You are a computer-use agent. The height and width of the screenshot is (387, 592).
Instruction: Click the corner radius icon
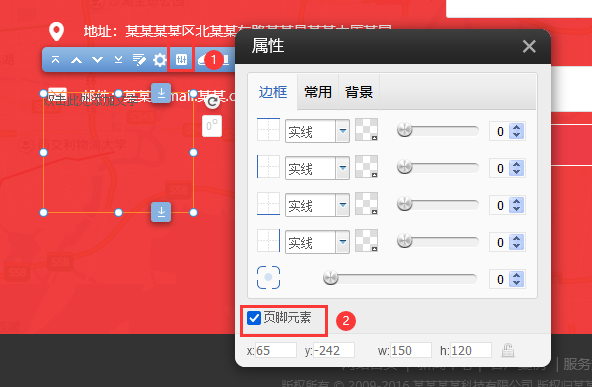click(268, 278)
